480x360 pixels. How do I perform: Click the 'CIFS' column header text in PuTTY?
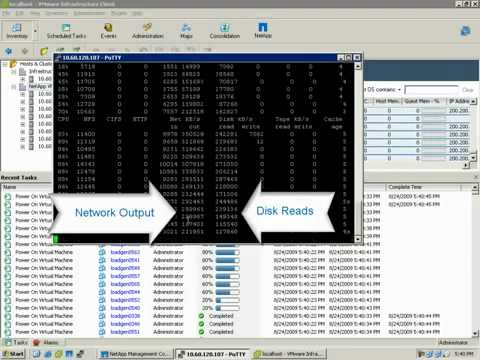pos(113,119)
